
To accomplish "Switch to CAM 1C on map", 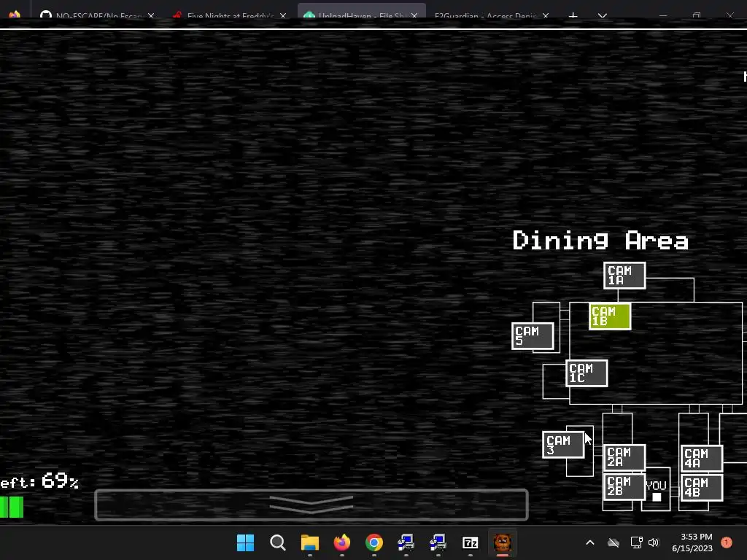I will pyautogui.click(x=587, y=373).
